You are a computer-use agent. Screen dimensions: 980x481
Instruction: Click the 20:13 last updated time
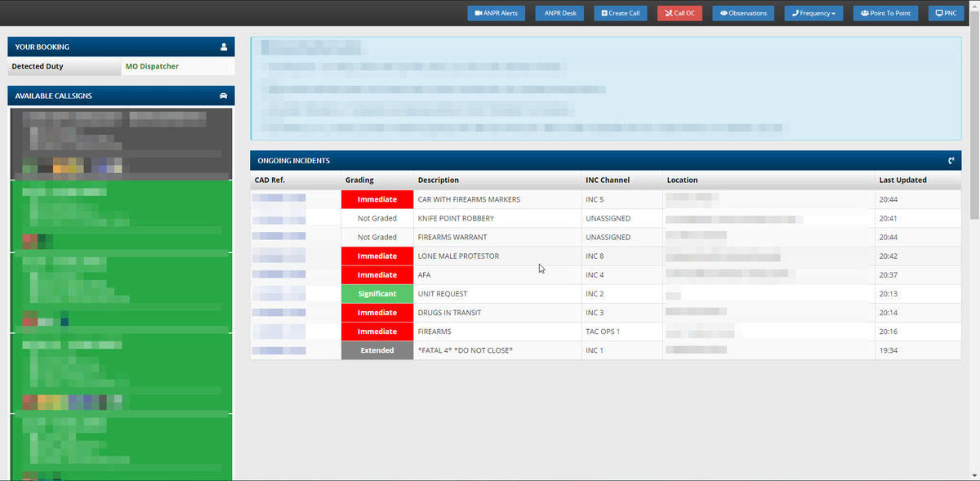coord(888,293)
